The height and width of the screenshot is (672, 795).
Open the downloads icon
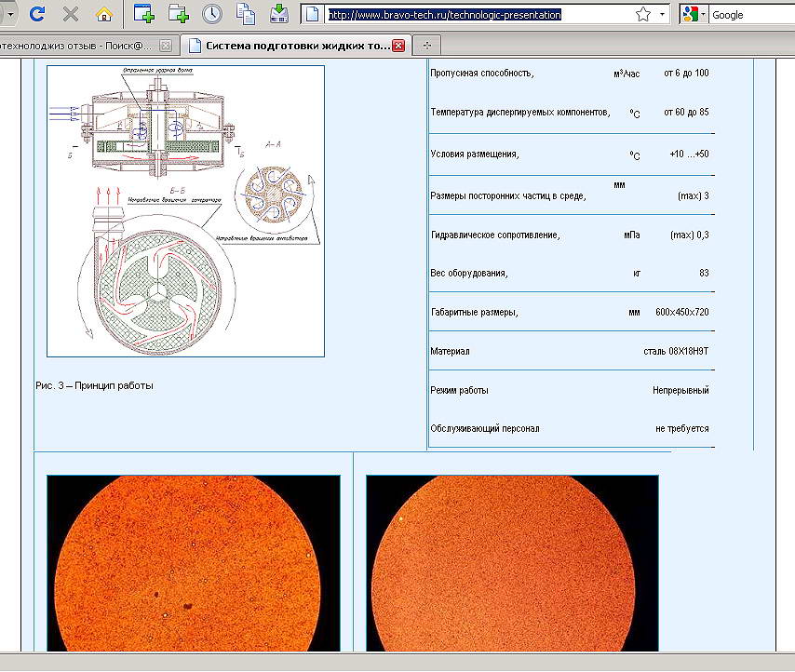pyautogui.click(x=279, y=14)
